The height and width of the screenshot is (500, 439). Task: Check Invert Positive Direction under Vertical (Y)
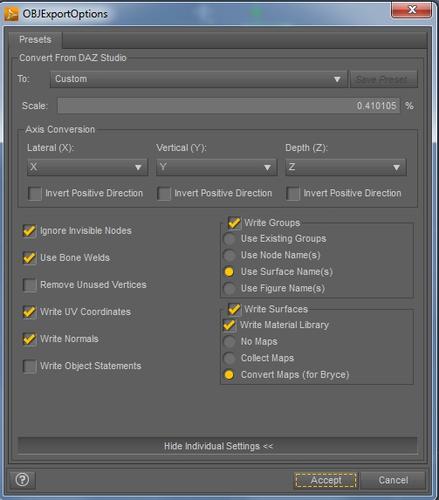[x=164, y=193]
